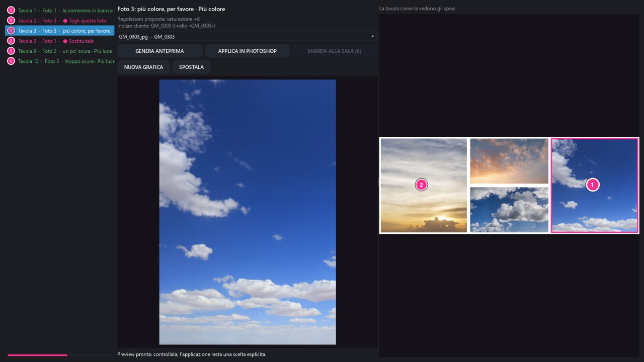Open the GM_0303.jpg file dropdown
The image size is (644, 362).
click(247, 37)
